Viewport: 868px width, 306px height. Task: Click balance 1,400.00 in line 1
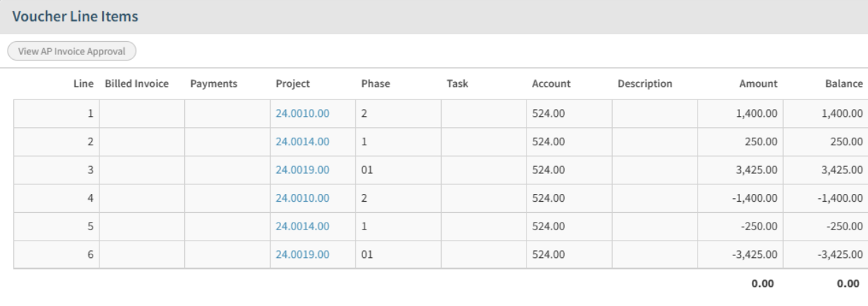(842, 113)
